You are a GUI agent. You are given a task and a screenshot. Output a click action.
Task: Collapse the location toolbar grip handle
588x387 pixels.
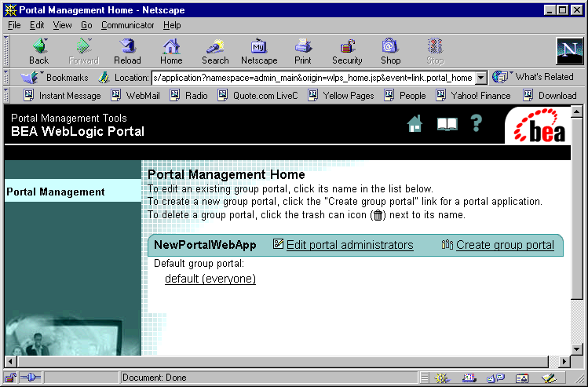point(5,78)
